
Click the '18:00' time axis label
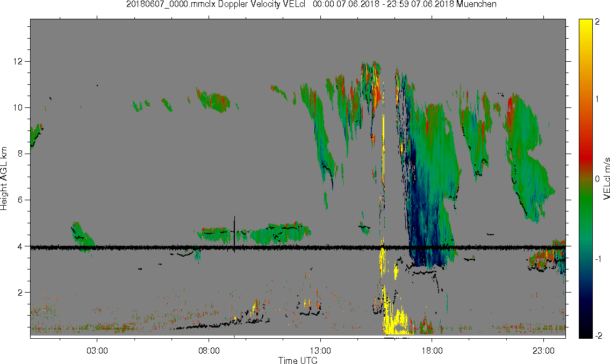(x=432, y=351)
